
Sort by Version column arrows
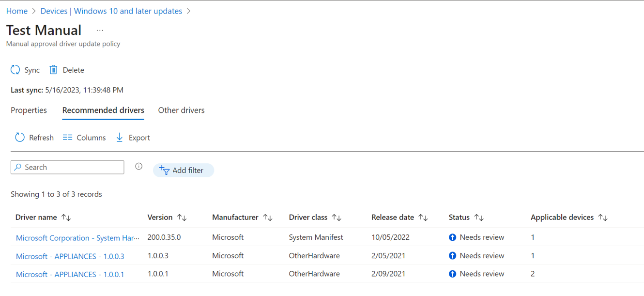pos(182,218)
